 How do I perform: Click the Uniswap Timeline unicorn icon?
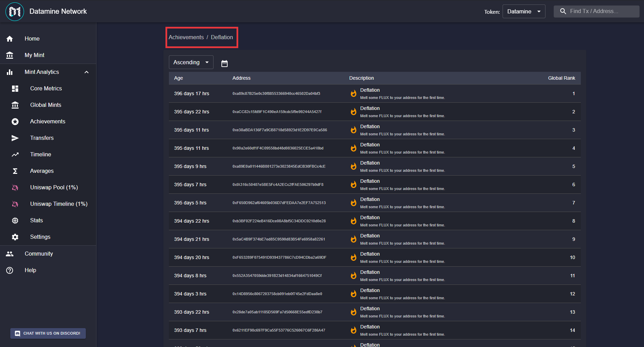click(15, 204)
